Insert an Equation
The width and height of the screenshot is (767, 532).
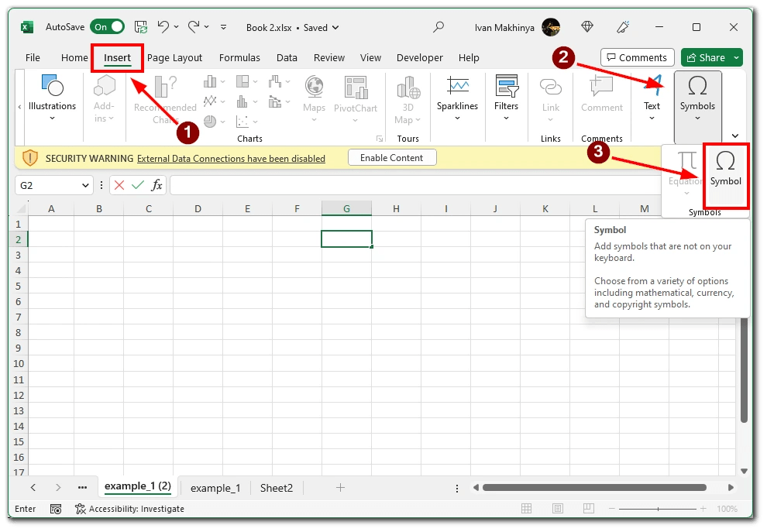(685, 166)
